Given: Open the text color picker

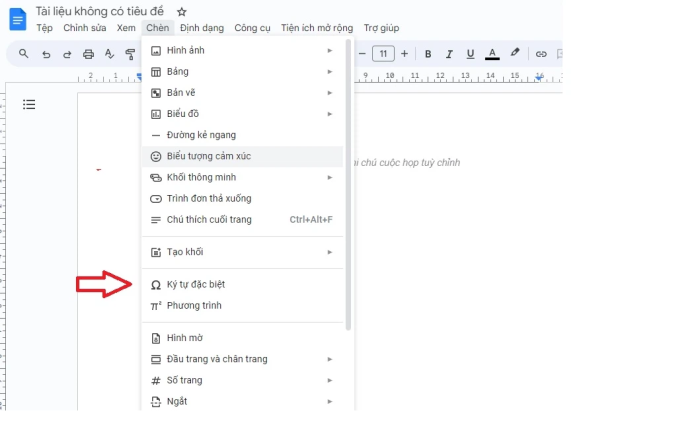Looking at the screenshot, I should coord(492,54).
